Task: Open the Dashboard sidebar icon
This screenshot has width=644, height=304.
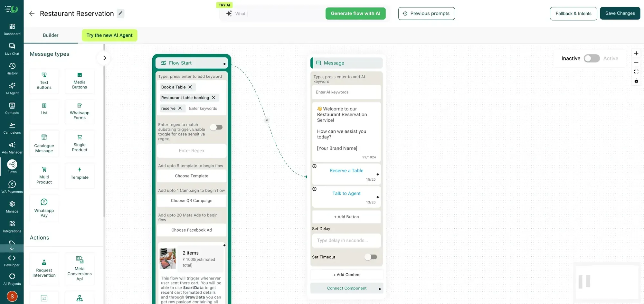Action: tap(12, 29)
